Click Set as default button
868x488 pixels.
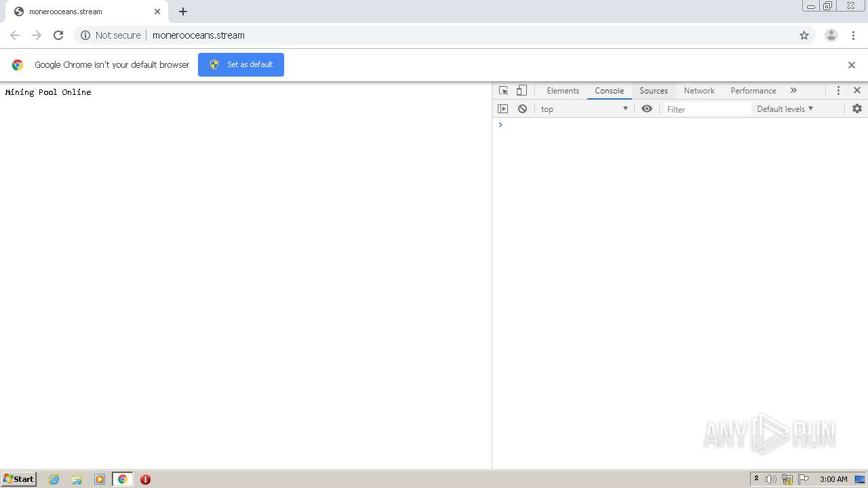241,64
